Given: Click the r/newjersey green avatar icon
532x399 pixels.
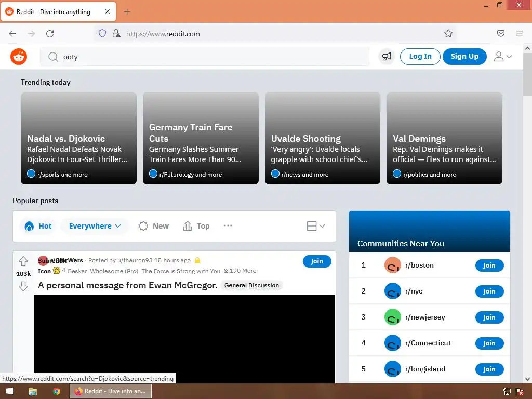Looking at the screenshot, I should [x=393, y=317].
